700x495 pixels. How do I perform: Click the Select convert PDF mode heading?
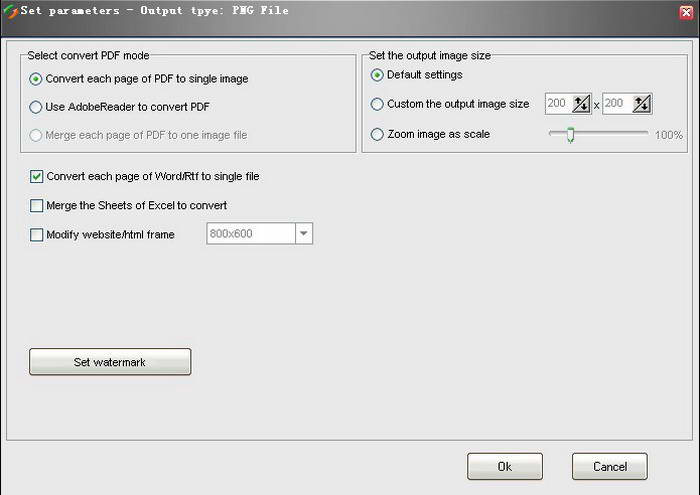click(x=88, y=56)
